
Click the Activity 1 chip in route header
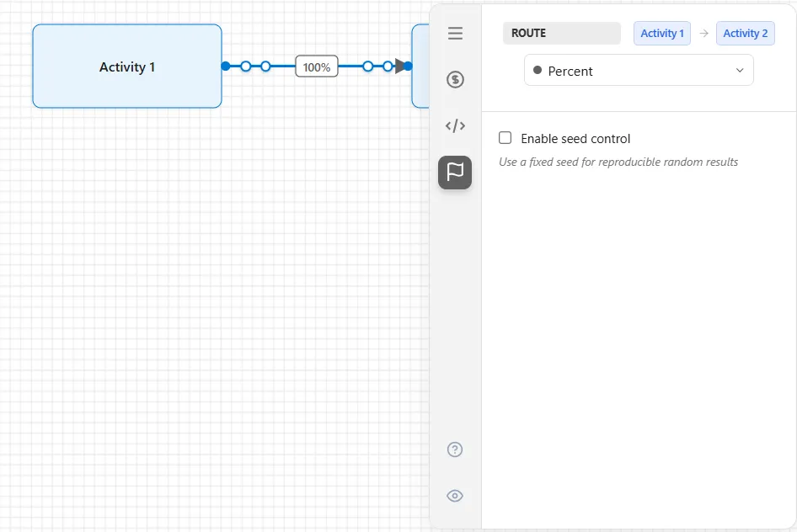[x=662, y=34]
